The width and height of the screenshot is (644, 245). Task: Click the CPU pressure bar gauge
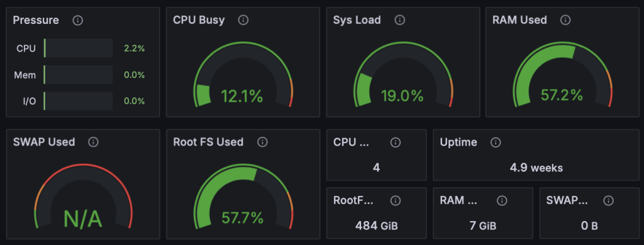[78, 48]
